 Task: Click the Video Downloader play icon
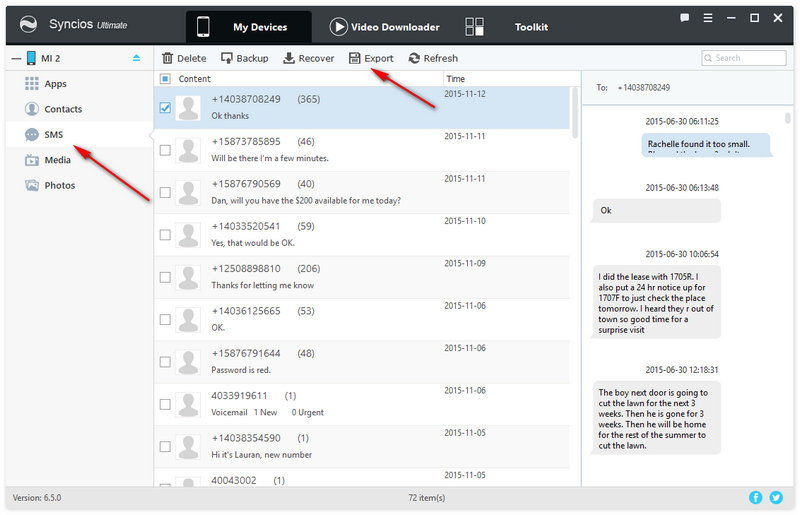click(338, 27)
